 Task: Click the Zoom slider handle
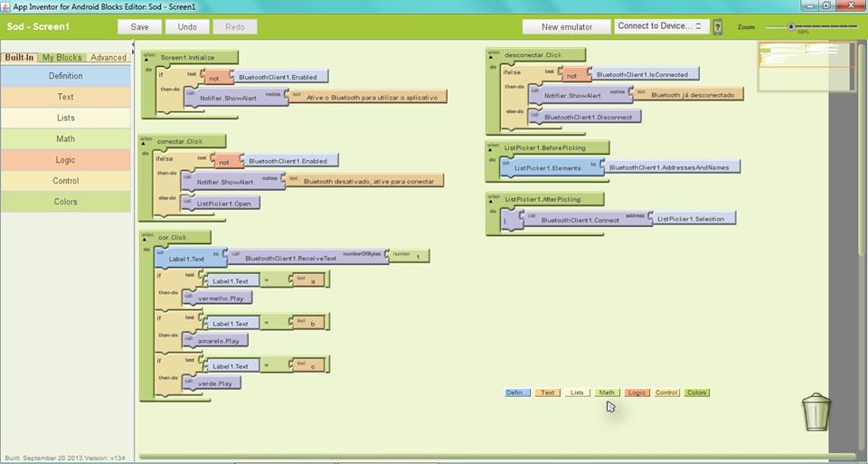pos(791,26)
